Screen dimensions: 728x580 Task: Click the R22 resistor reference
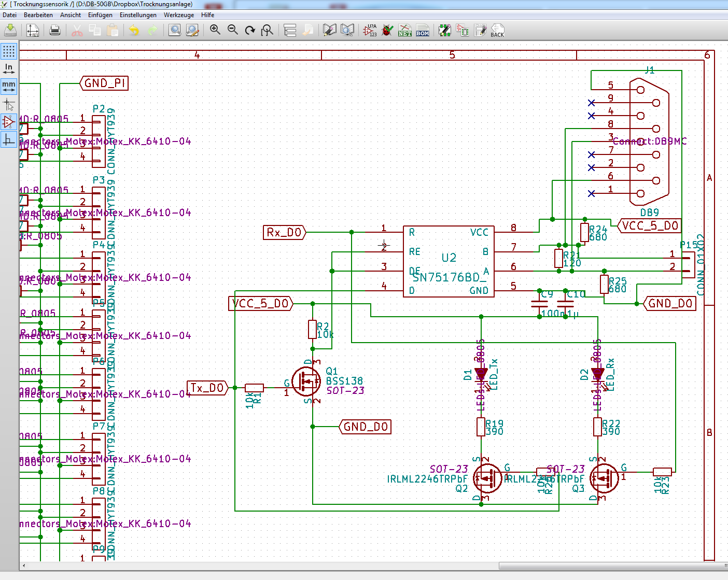[611, 423]
